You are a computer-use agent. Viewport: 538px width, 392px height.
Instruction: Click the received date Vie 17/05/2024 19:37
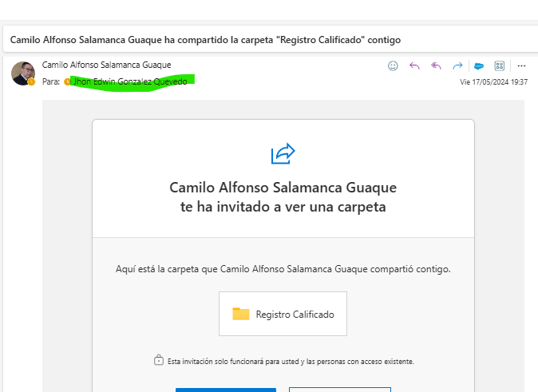tap(493, 82)
